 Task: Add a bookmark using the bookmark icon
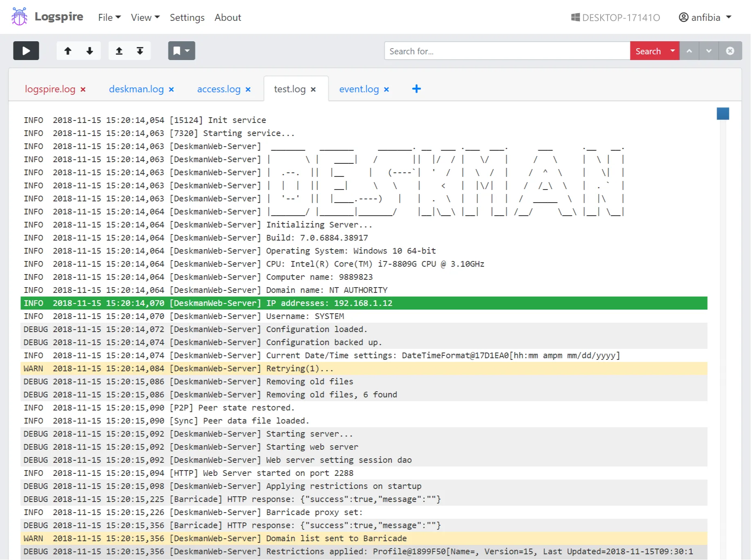(x=177, y=51)
